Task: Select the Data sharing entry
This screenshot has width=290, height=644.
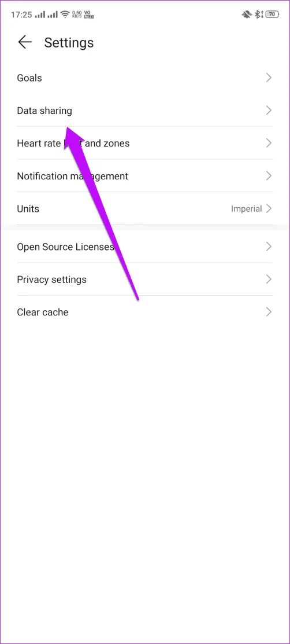Action: pos(145,111)
